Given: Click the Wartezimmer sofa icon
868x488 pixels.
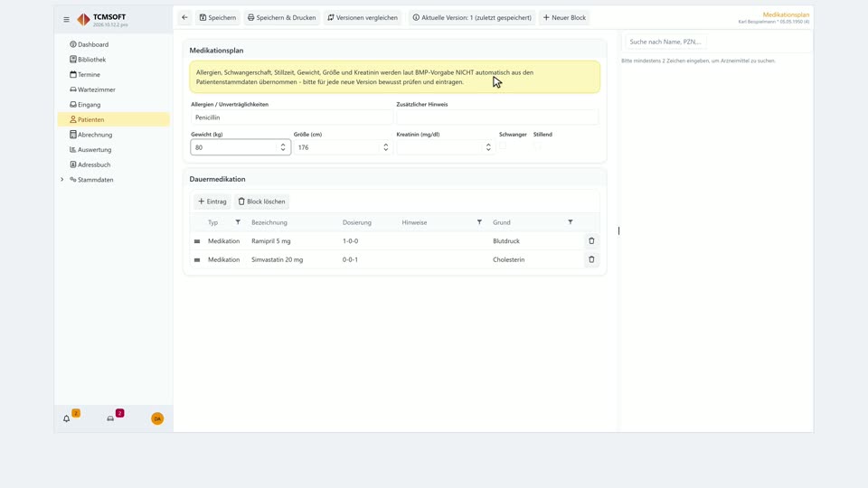Looking at the screenshot, I should click(73, 89).
